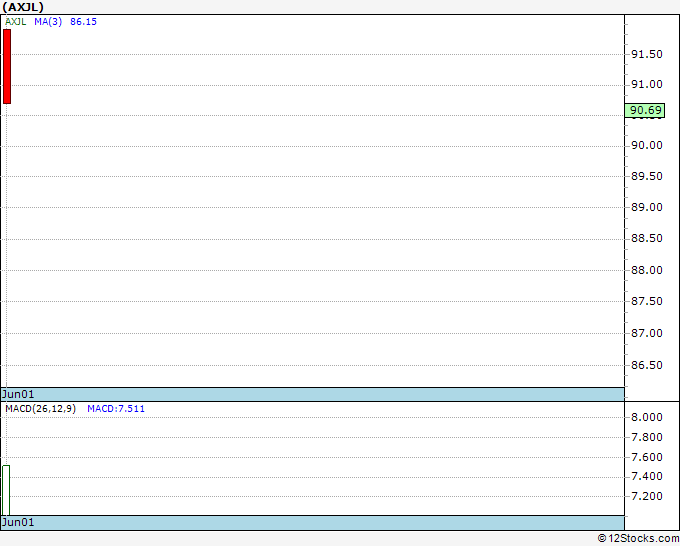Click the 91.00 price axis label
The height and width of the screenshot is (546, 680).
pyautogui.click(x=647, y=84)
